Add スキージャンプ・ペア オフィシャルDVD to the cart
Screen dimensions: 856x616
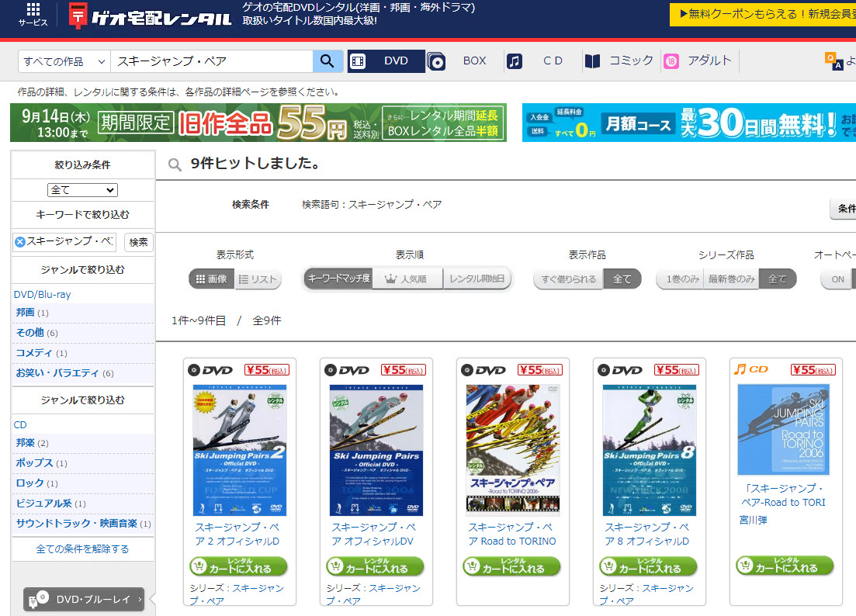pos(375,566)
